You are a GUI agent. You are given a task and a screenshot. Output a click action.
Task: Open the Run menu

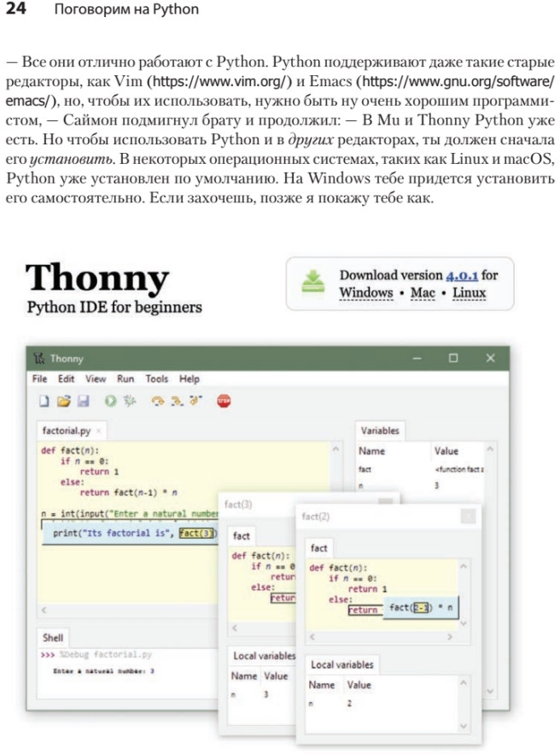125,379
